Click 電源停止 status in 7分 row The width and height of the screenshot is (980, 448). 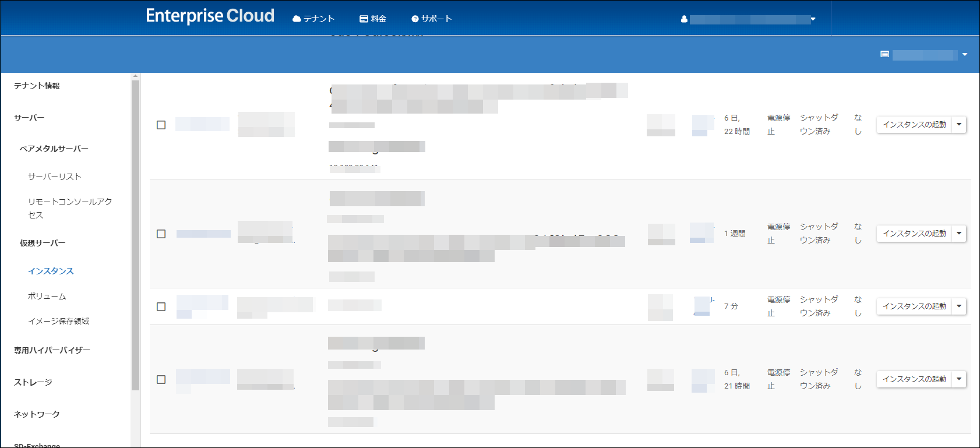pyautogui.click(x=778, y=306)
